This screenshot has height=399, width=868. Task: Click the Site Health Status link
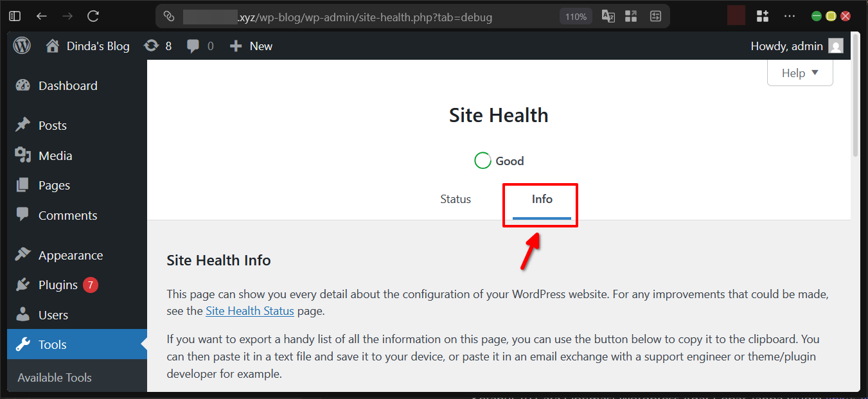pos(250,310)
